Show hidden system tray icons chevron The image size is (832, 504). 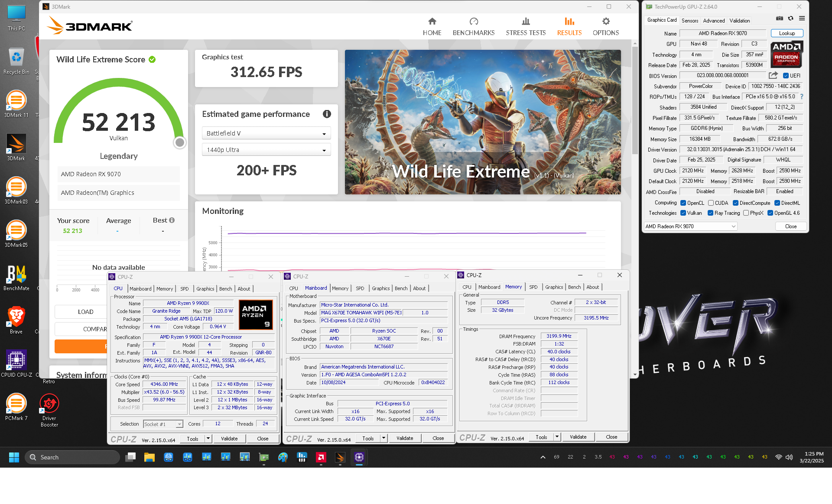click(x=543, y=457)
